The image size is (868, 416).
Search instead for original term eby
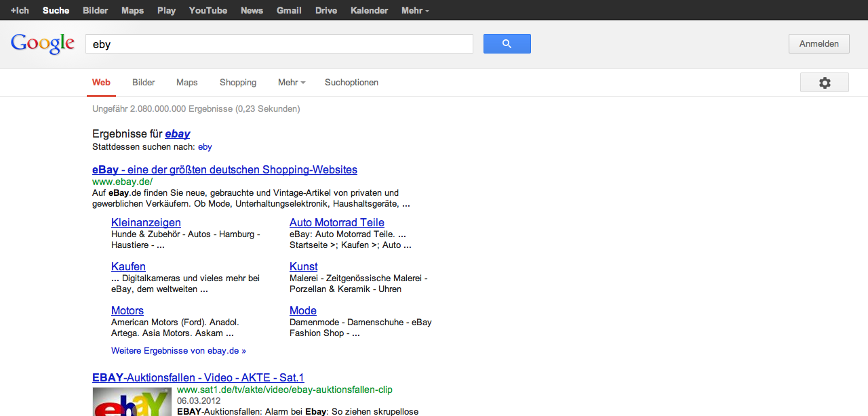click(x=205, y=147)
